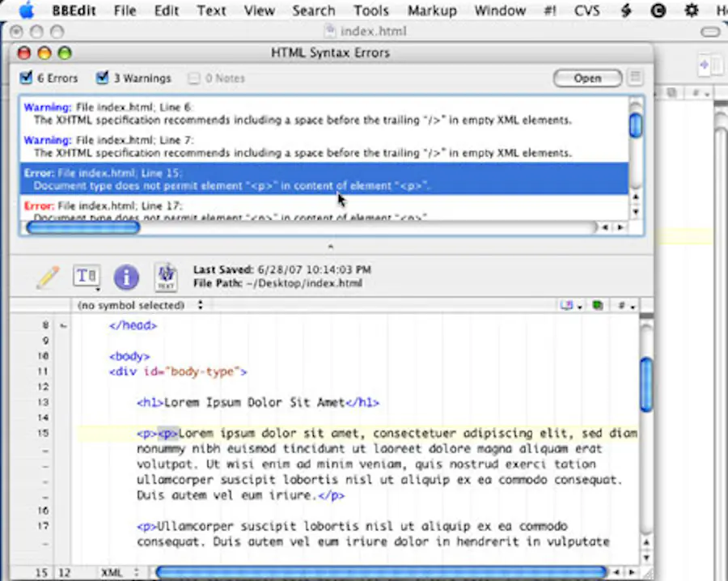The height and width of the screenshot is (581, 728).
Task: Click the document proxy icon in the index.html title bar
Action: click(330, 31)
